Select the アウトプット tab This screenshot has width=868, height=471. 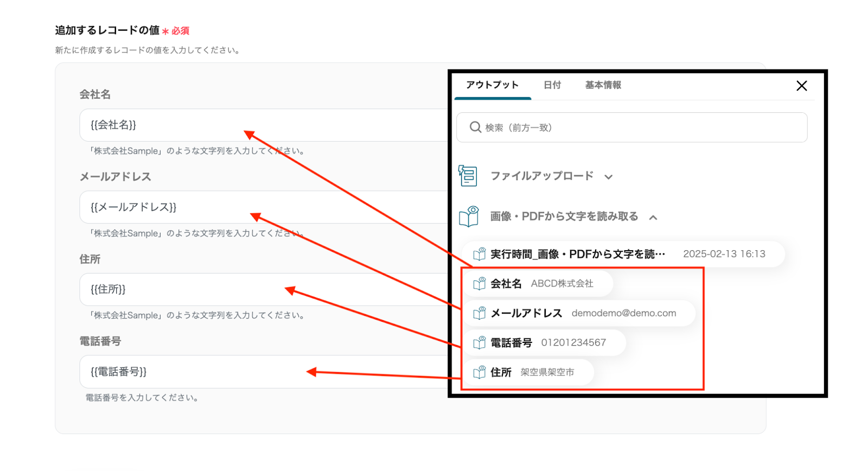coord(492,85)
